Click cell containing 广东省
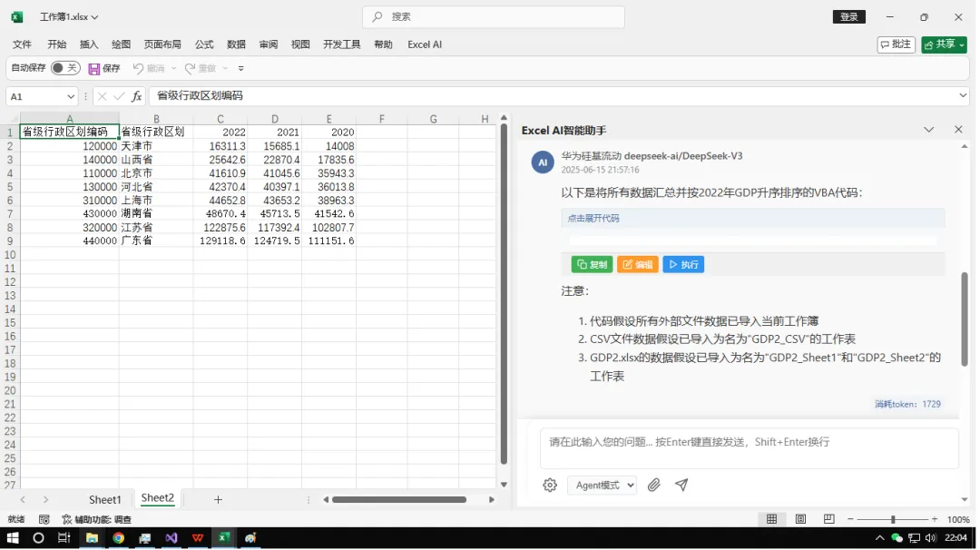 [x=156, y=241]
